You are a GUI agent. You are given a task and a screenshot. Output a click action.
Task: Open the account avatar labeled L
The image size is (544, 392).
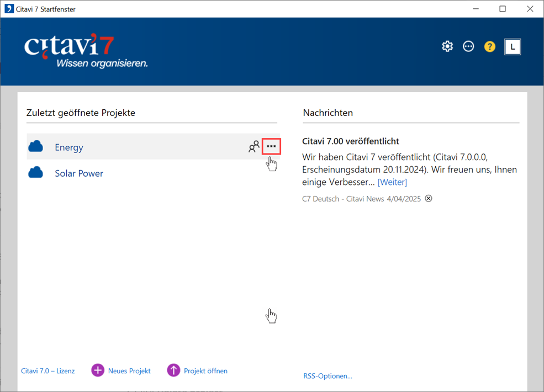[513, 47]
